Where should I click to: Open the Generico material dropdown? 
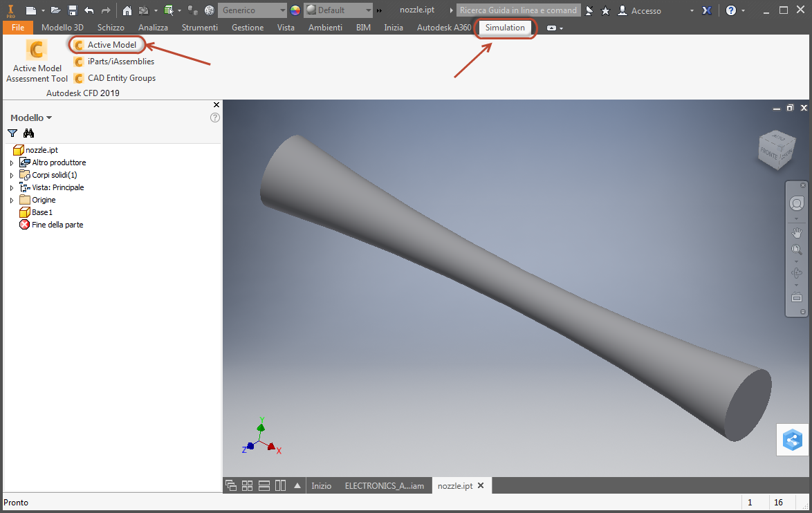[x=252, y=10]
